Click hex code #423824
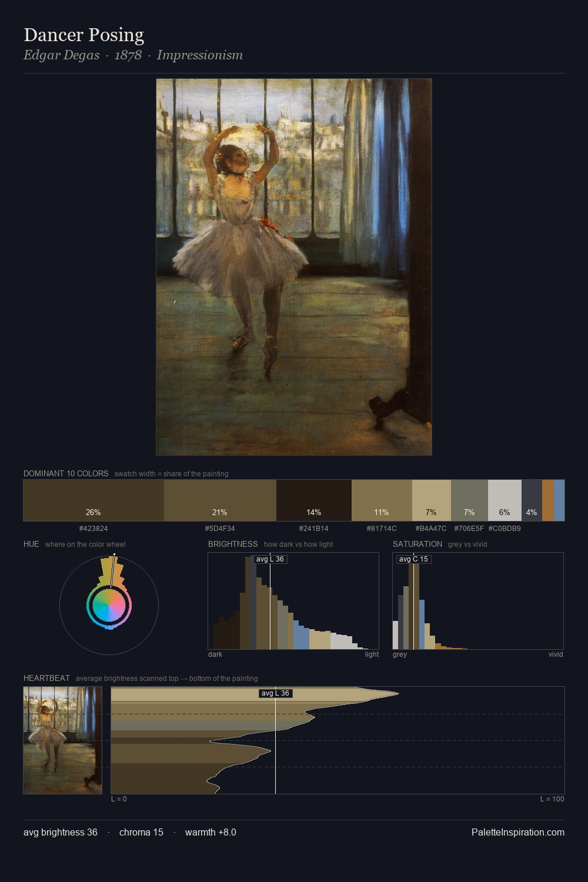Viewport: 588px width, 882px height. [x=93, y=529]
